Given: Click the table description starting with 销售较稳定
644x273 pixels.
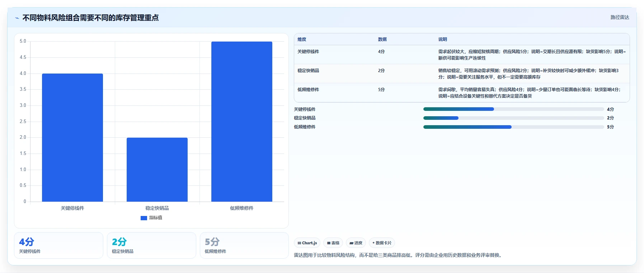Looking at the screenshot, I should tap(528, 74).
